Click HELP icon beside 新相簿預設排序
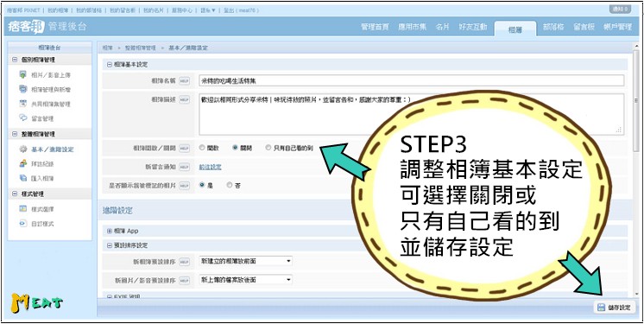Viewport: 644px width, 324px height. (x=185, y=262)
